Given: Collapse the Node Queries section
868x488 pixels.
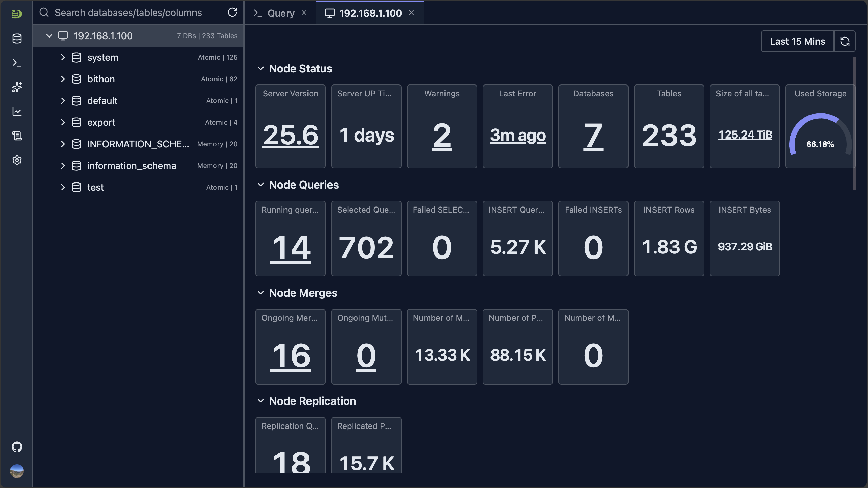Looking at the screenshot, I should [261, 185].
